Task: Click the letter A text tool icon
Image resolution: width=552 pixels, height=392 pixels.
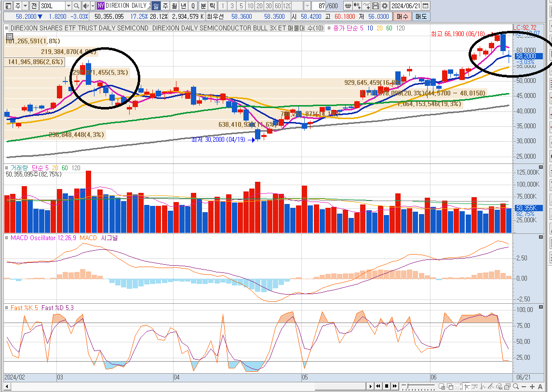Action: click(540, 386)
